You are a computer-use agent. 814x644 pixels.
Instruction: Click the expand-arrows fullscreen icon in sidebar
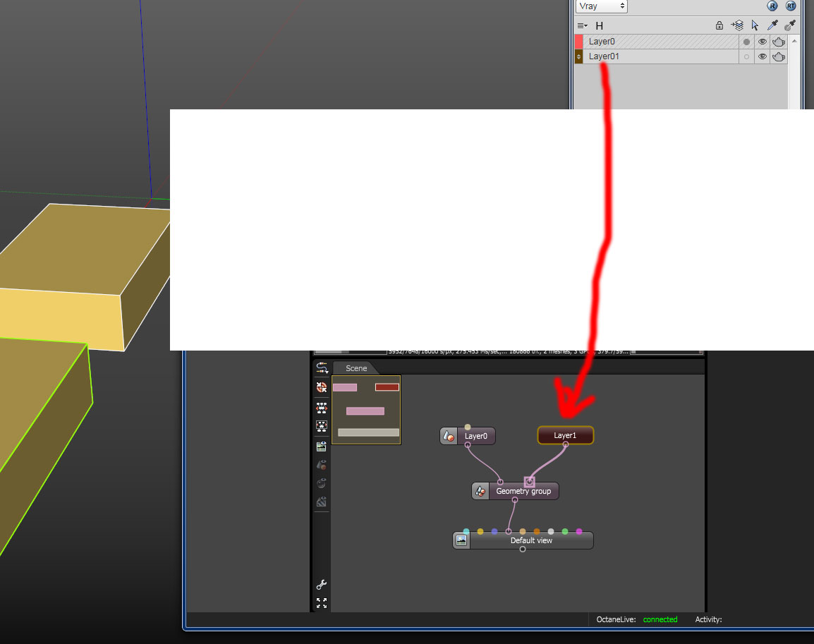pos(322,603)
